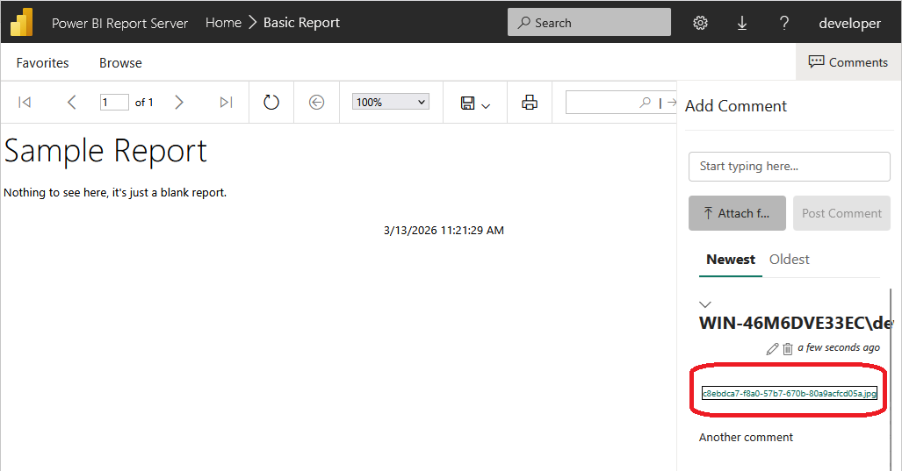The height and width of the screenshot is (471, 903).
Task: Open the Favorites menu
Action: click(x=42, y=63)
